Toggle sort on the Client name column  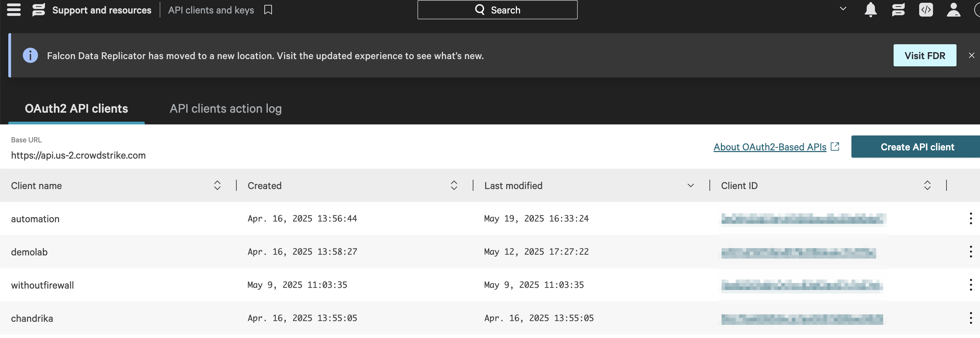217,185
